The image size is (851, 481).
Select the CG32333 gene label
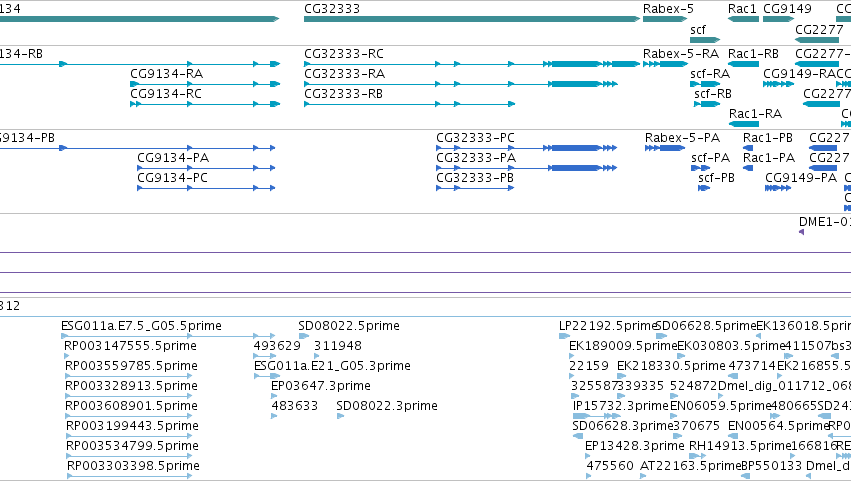point(332,9)
